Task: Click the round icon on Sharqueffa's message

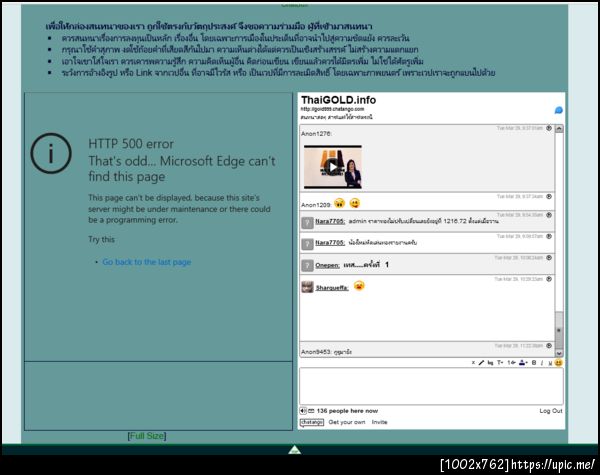Action: pos(549,279)
